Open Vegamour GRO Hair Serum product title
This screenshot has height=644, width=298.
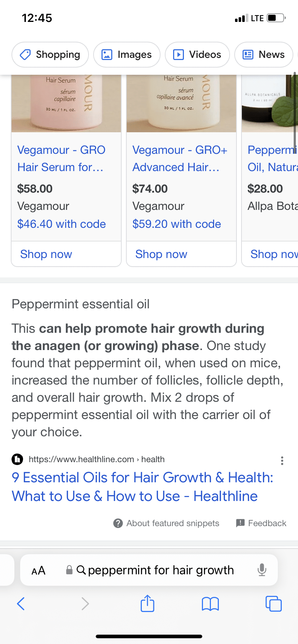[x=61, y=158]
